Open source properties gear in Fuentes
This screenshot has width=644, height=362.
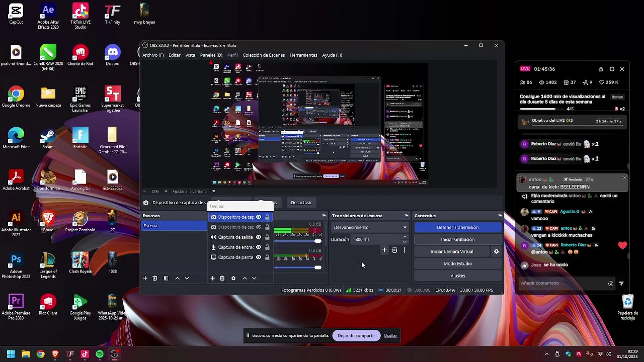coord(233,278)
